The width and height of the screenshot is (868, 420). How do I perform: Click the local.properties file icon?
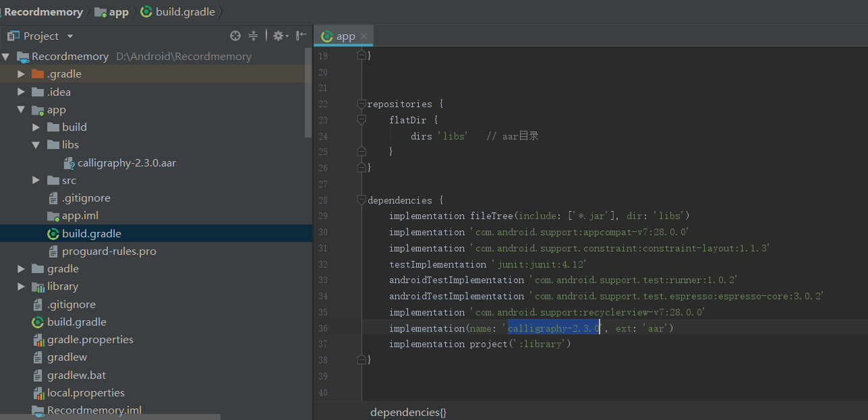tap(38, 392)
